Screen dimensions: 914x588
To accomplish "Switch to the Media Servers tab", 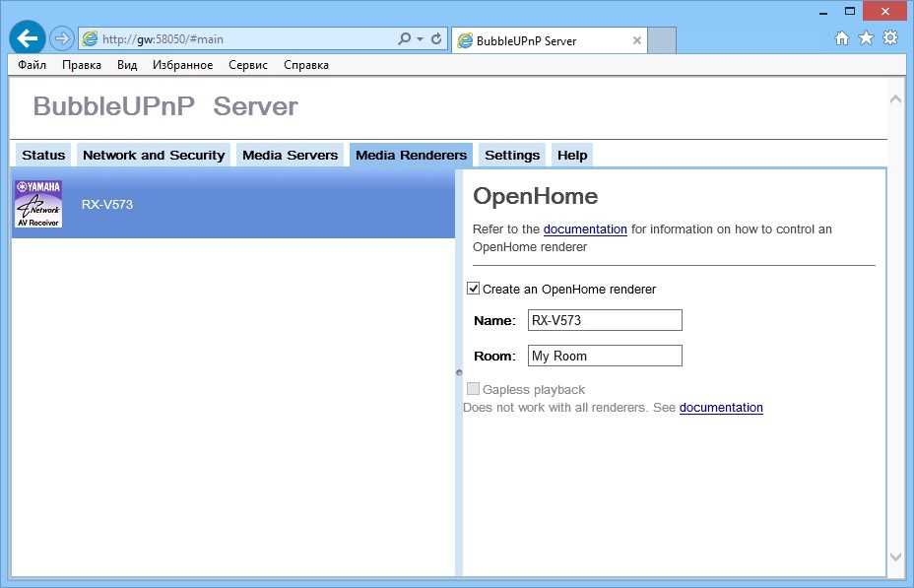I will tap(290, 155).
